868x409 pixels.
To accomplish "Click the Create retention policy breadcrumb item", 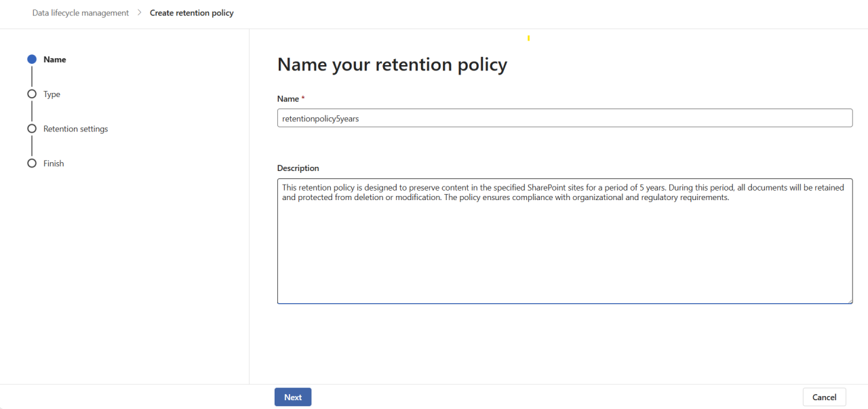I will coord(192,12).
